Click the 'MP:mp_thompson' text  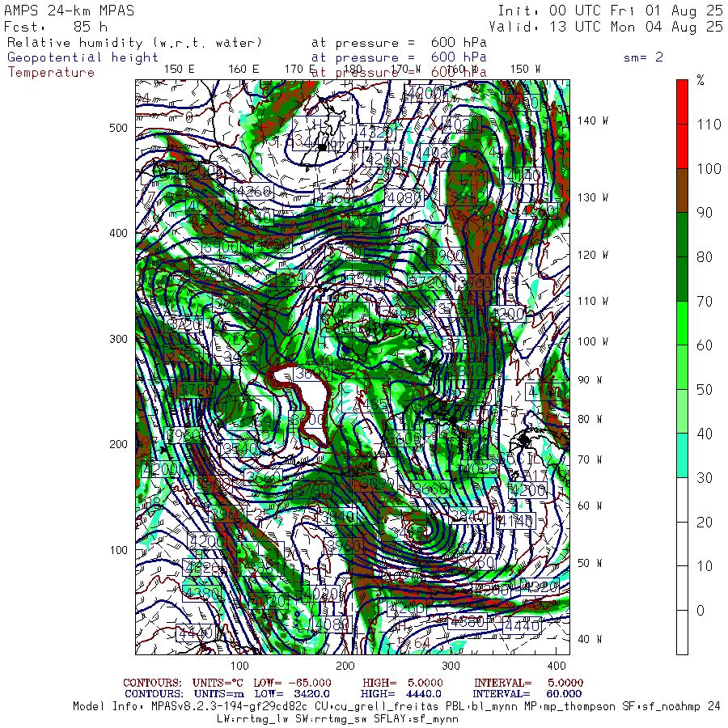570,707
